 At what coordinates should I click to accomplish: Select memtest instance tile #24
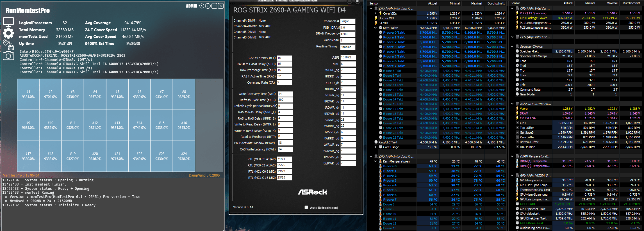click(x=184, y=156)
